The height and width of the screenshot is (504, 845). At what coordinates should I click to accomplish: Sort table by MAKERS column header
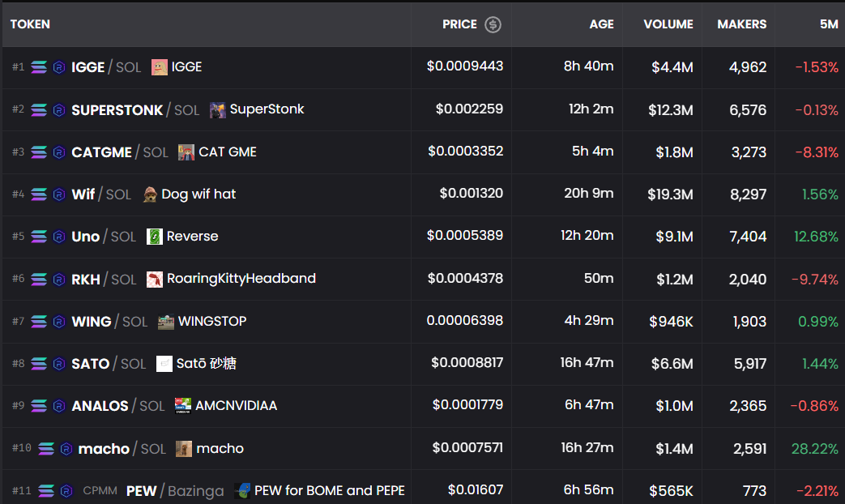pos(741,24)
